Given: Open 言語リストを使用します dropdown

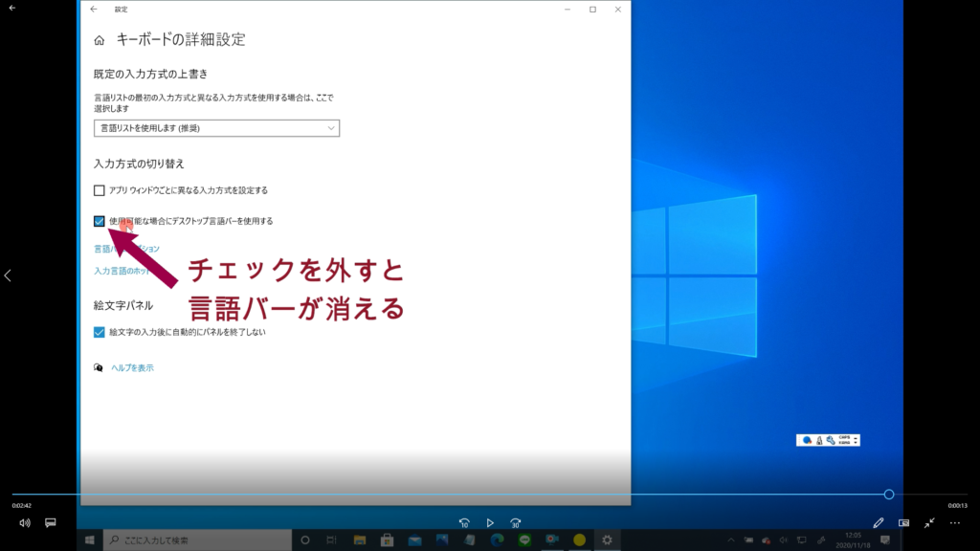Looking at the screenshot, I should [x=216, y=128].
